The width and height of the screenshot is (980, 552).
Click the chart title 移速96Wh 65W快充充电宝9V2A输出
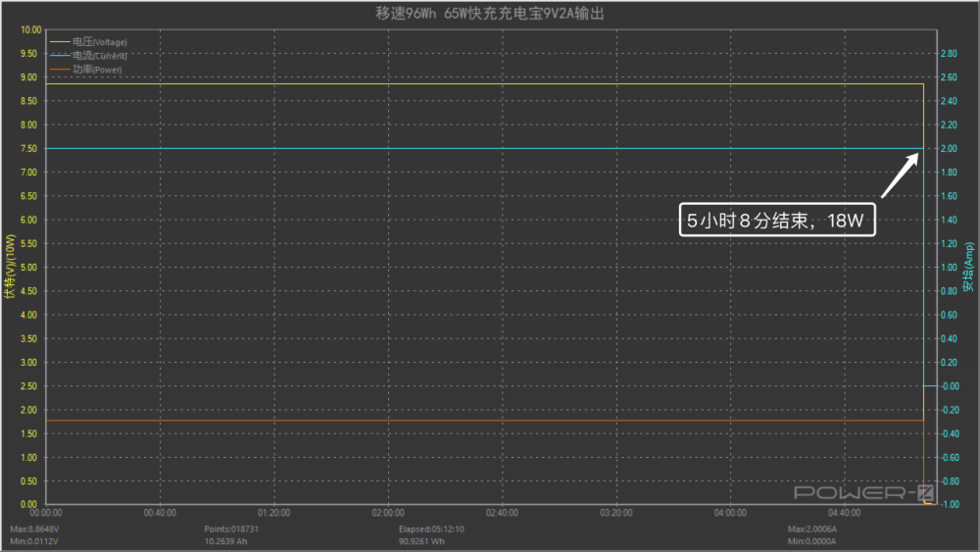489,13
